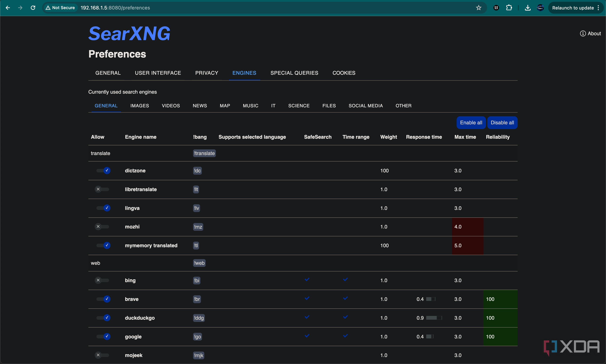
Task: Click the Response time column header
Action: 424,137
